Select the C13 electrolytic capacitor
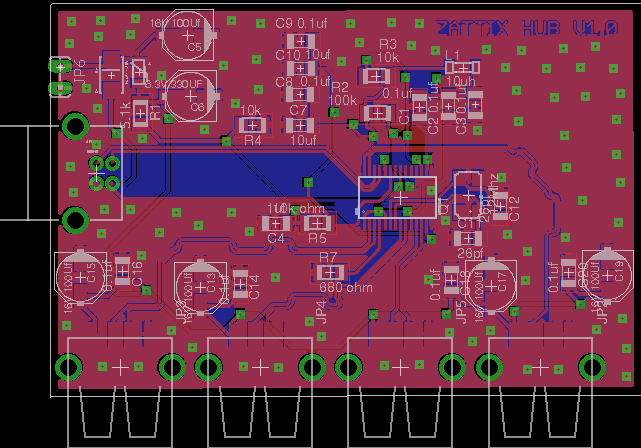The image size is (641, 448). point(200,287)
